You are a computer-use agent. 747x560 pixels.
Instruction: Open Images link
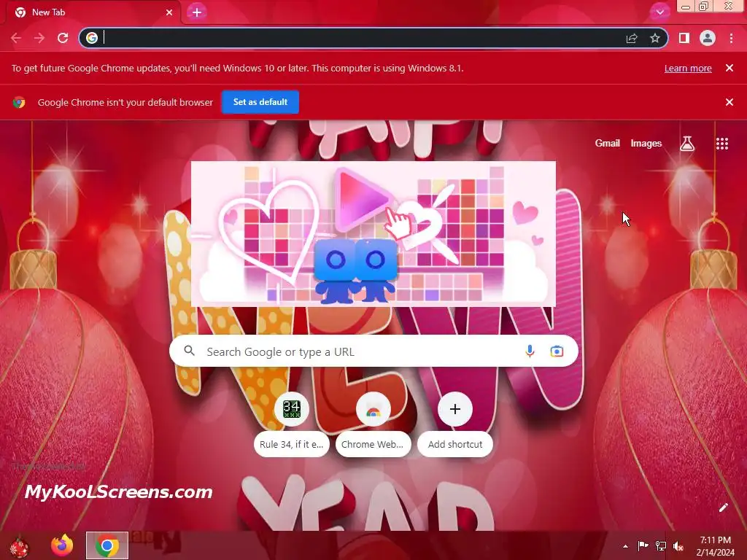(x=646, y=144)
